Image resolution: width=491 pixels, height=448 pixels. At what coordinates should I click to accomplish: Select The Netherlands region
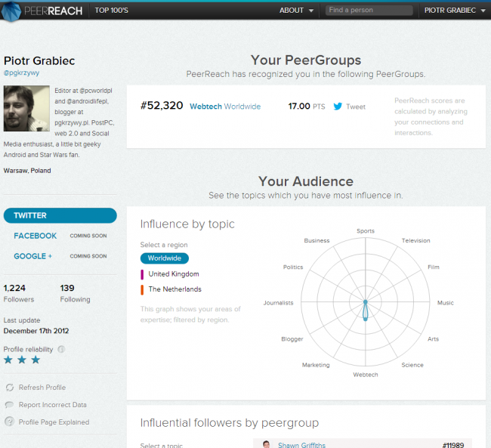174,289
